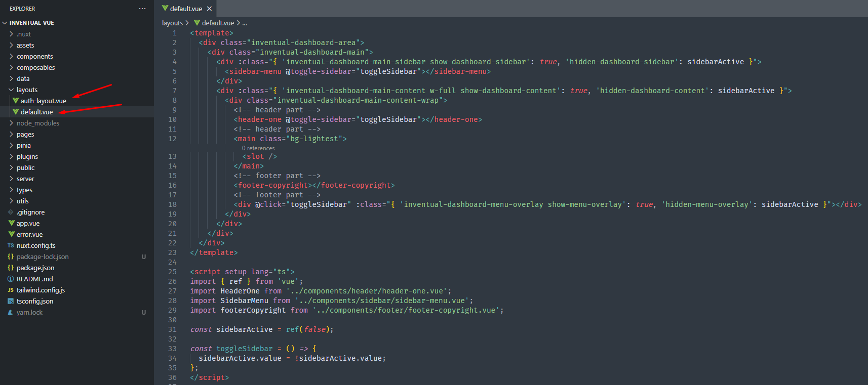Switch to the default.vue editor tab
Viewport: 868px width, 385px height.
click(186, 9)
